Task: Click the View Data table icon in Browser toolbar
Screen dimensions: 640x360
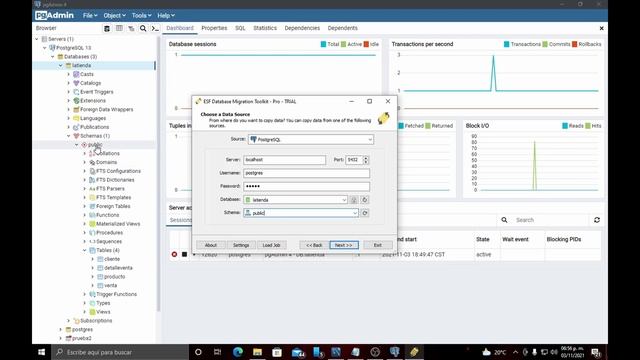Action: tap(119, 28)
